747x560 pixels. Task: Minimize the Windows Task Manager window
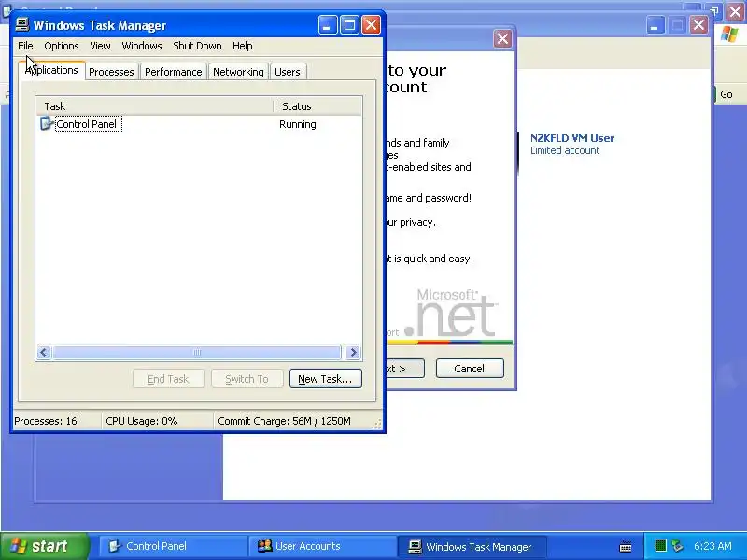pos(328,25)
